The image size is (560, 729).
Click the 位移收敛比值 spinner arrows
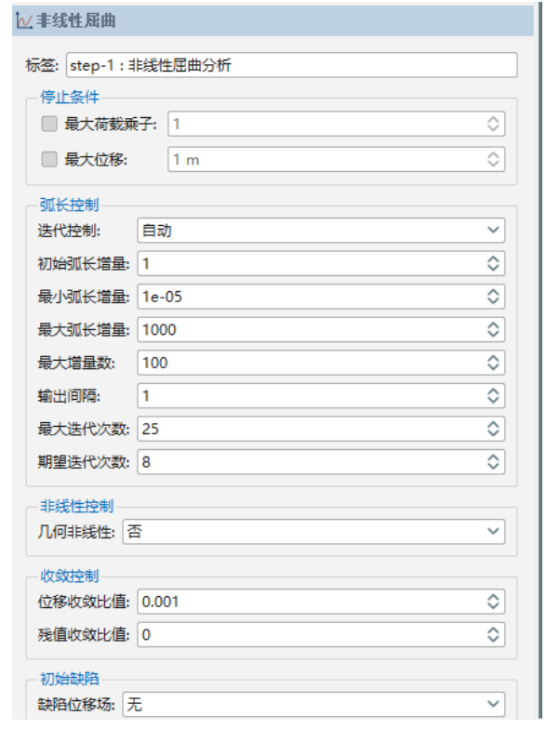click(x=493, y=602)
